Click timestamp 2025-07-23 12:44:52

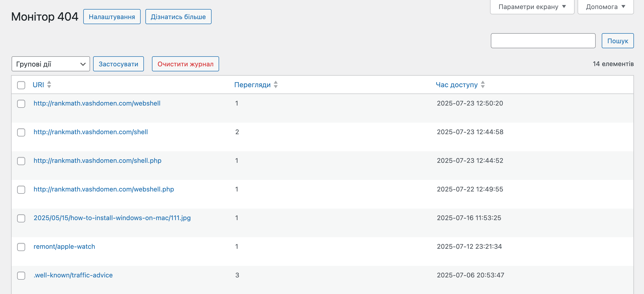[470, 161]
